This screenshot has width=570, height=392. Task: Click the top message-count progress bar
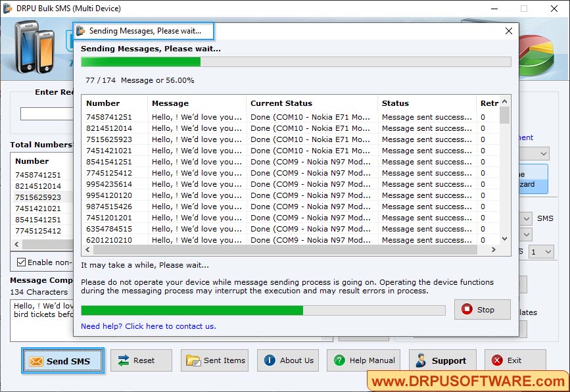296,62
